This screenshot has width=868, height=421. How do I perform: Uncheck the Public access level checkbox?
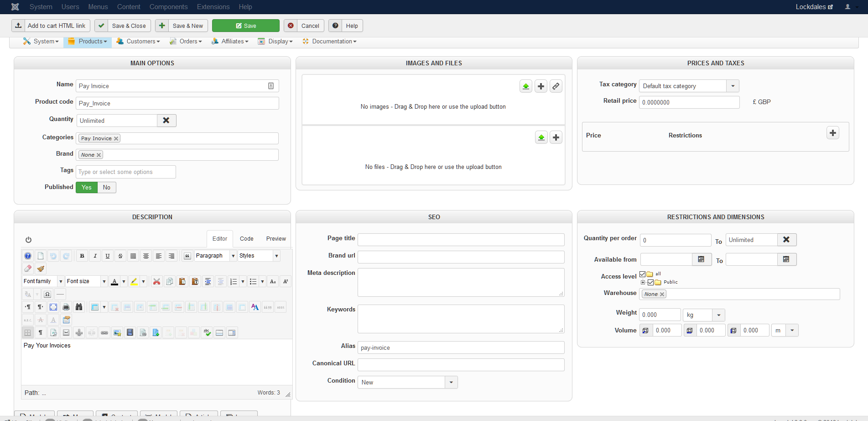(650, 282)
